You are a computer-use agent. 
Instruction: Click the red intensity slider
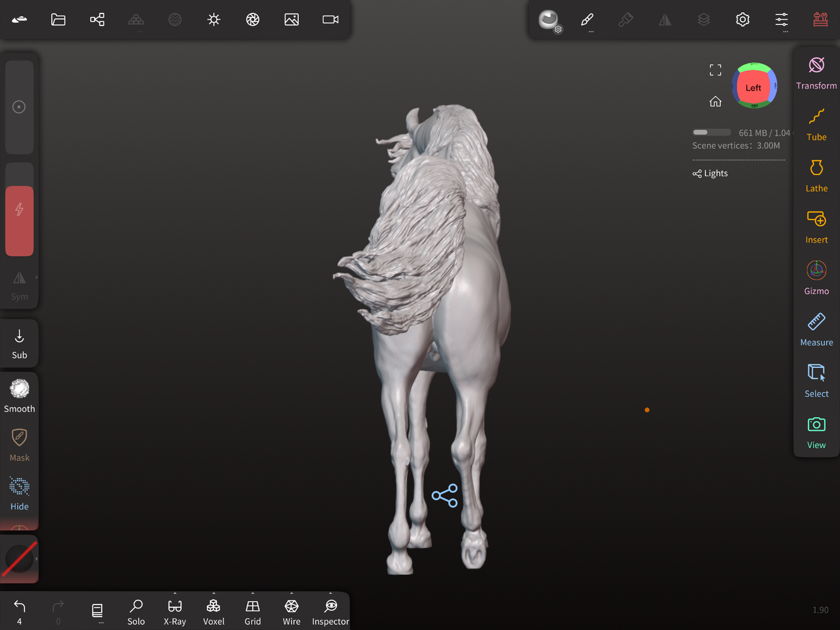19,221
